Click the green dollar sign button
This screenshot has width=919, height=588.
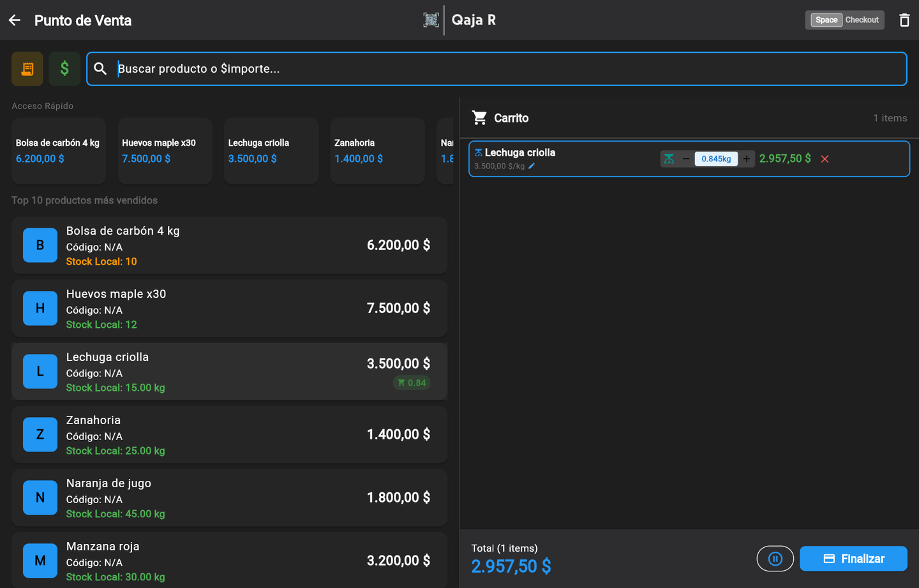[64, 69]
